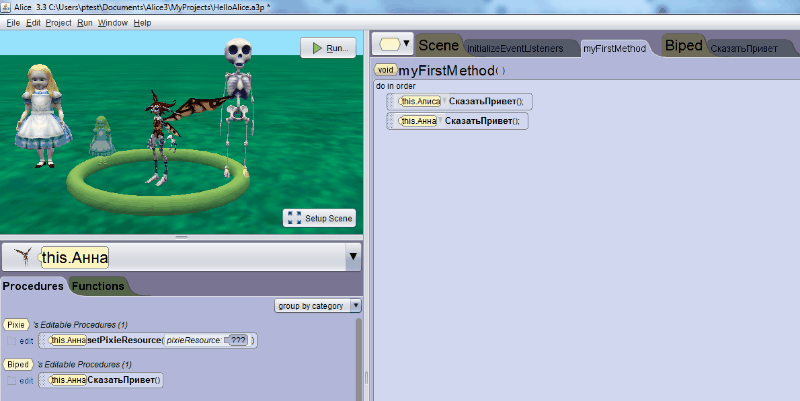Open this.Алиса instance dropdown in code
Image resolution: width=800 pixels, height=401 pixels.
[444, 101]
